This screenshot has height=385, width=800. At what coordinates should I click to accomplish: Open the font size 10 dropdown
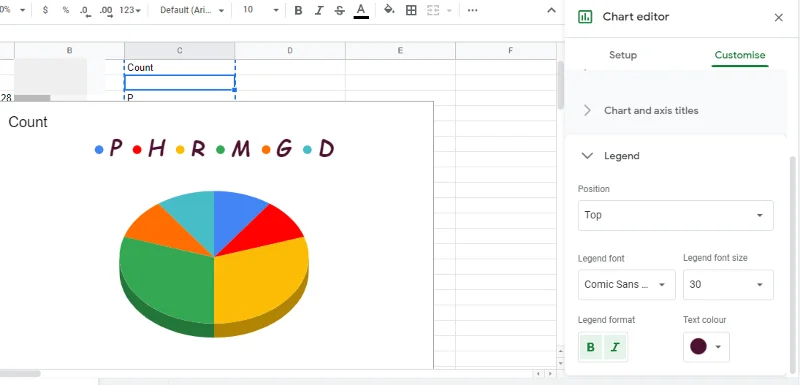coord(260,10)
